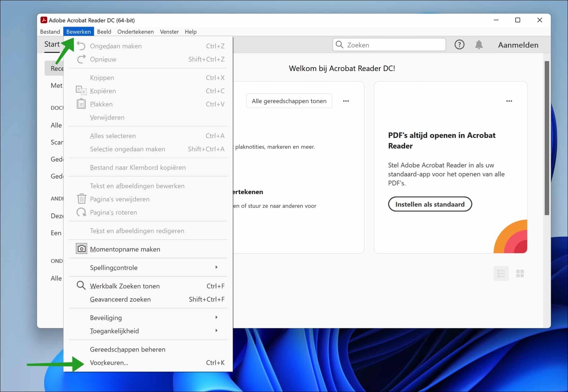Click the Knippen menu entry
568x392 pixels.
(x=148, y=78)
